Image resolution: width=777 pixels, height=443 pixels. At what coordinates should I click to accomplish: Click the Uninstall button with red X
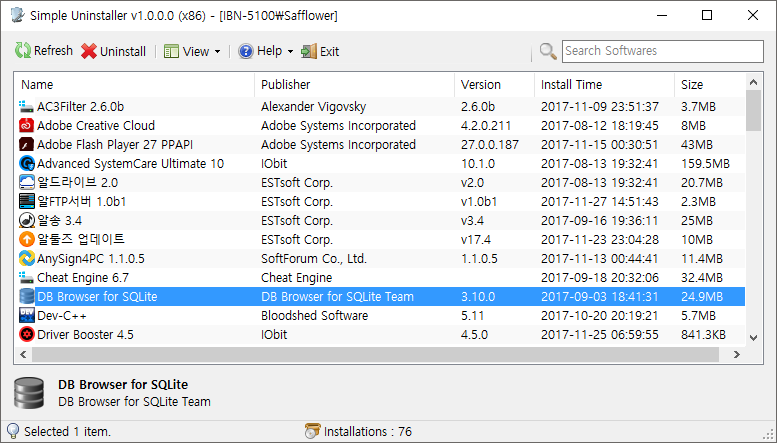pos(113,51)
